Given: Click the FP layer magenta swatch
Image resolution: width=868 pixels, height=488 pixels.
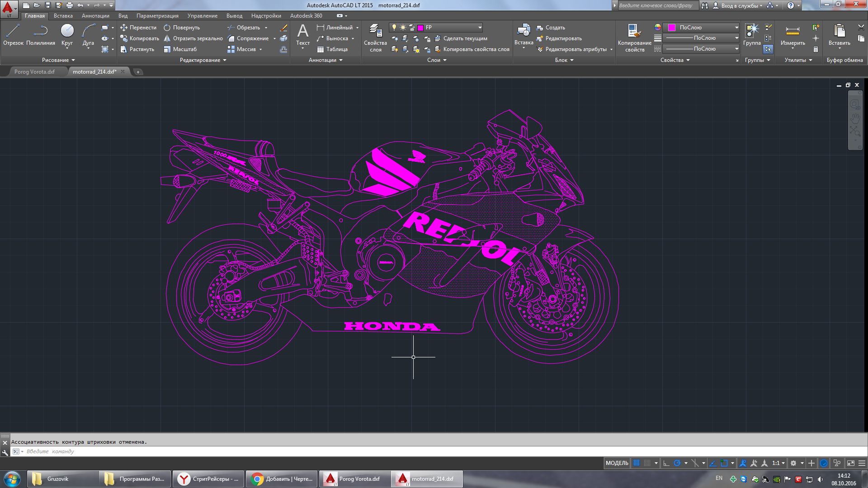Looking at the screenshot, I should pyautogui.click(x=420, y=28).
